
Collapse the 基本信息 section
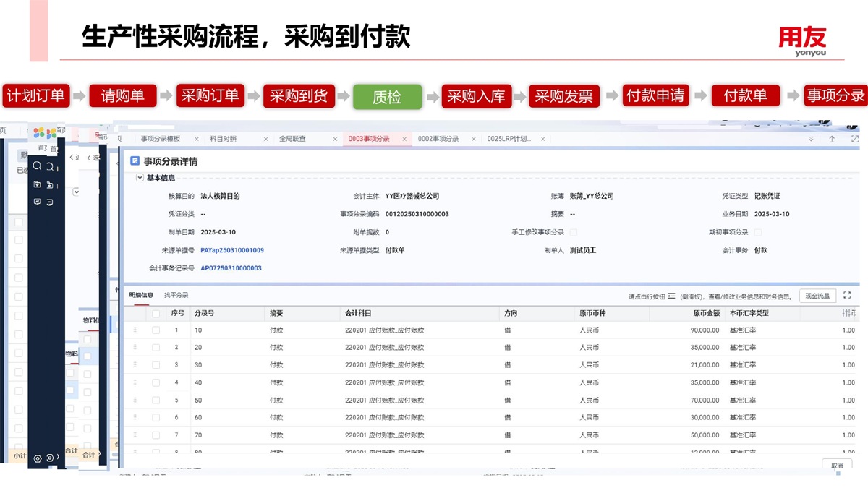(x=140, y=178)
